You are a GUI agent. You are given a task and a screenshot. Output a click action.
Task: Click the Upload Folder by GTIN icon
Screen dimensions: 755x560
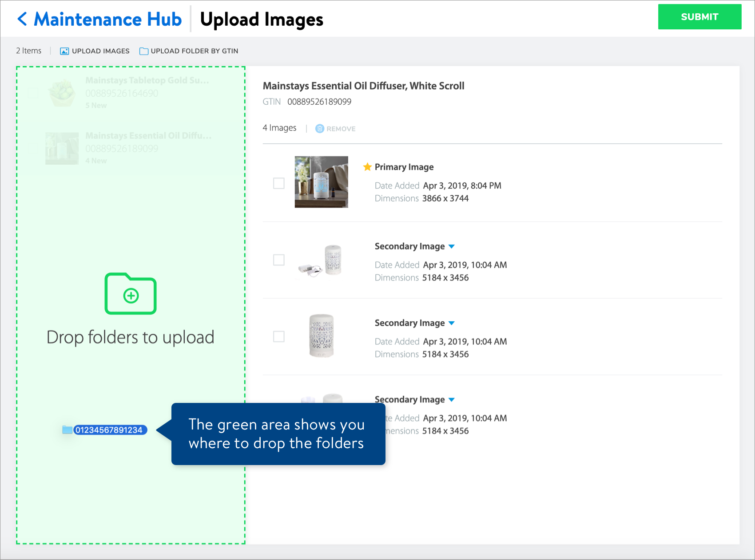[143, 51]
